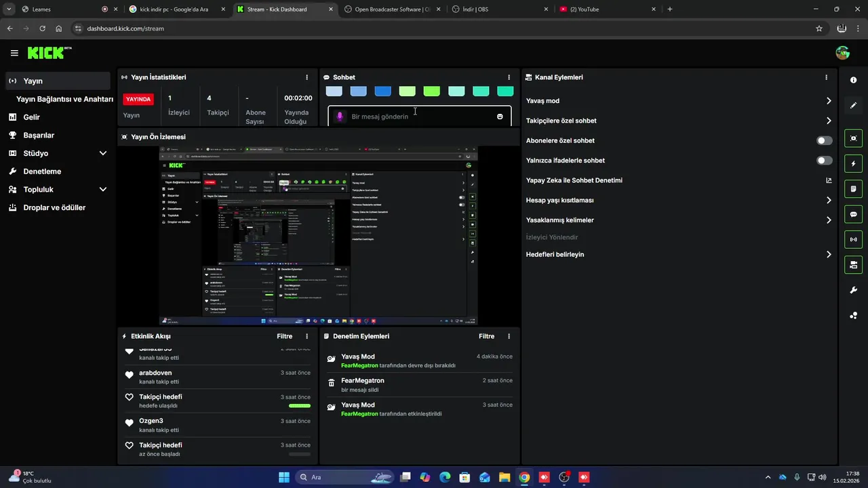Open Yayın Bağlantısı ve Anahtarı page
Viewport: 868px width, 488px height.
coord(64,99)
